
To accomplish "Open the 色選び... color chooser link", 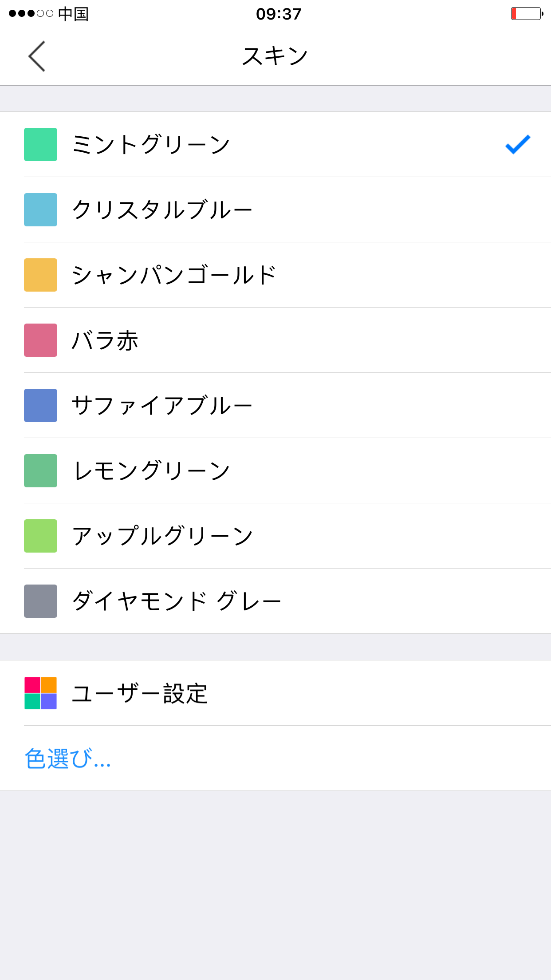I will coord(67,758).
